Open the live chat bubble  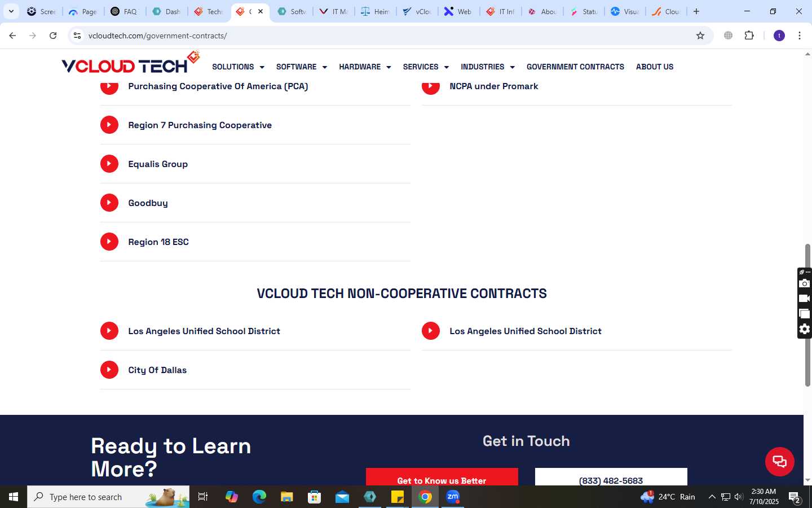pos(779,461)
